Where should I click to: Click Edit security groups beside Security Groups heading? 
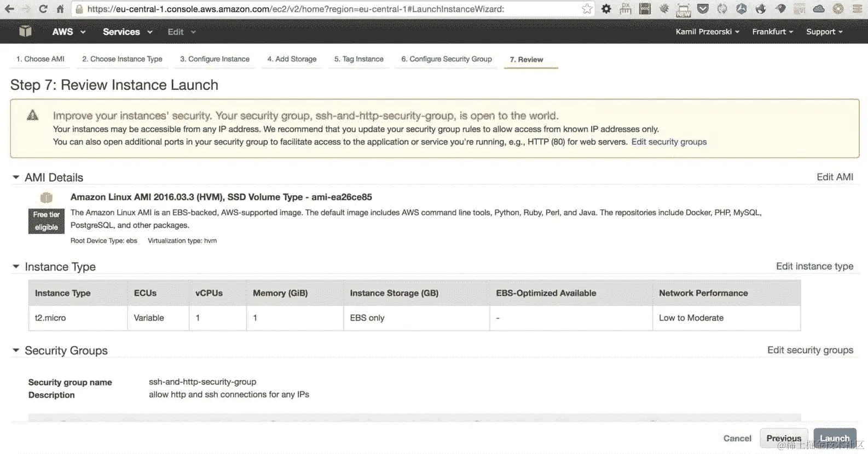coord(810,350)
